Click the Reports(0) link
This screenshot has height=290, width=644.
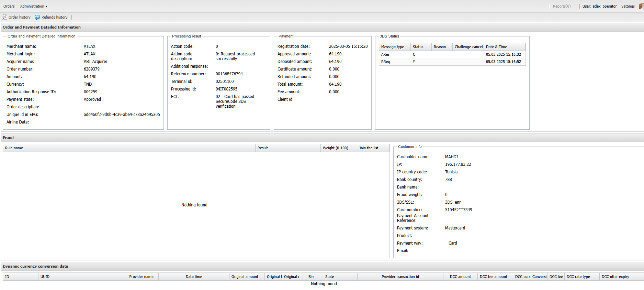(x=562, y=6)
